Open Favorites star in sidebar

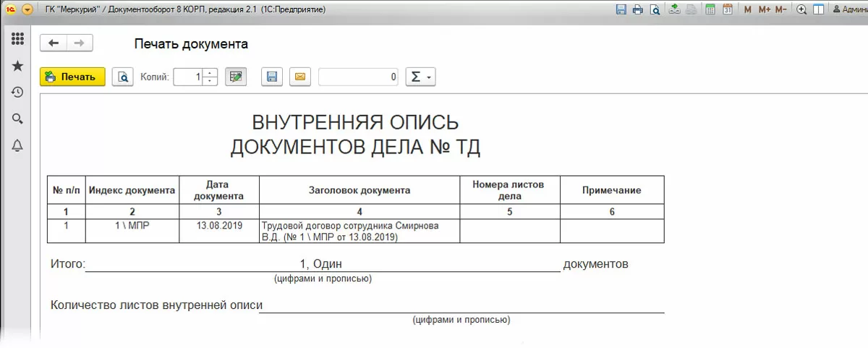[17, 66]
